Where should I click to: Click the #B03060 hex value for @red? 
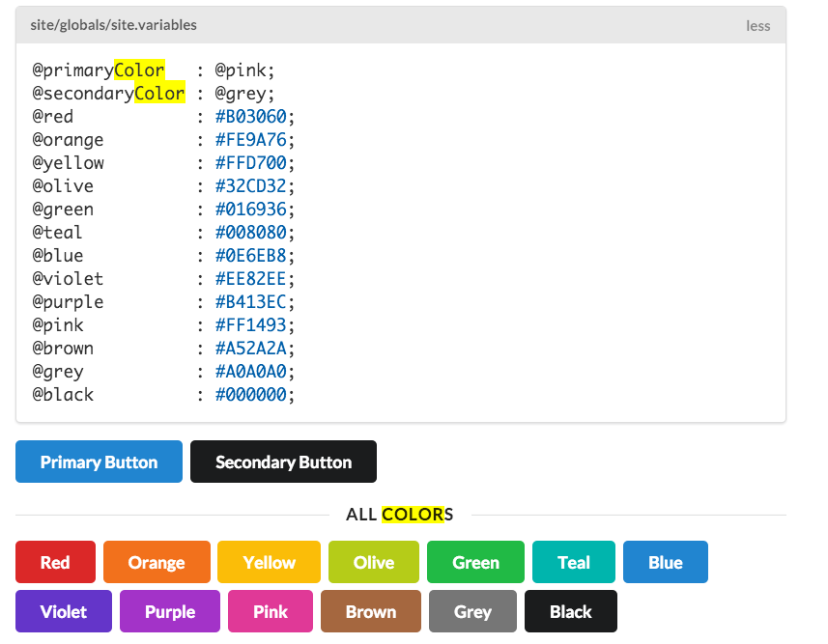tap(253, 117)
